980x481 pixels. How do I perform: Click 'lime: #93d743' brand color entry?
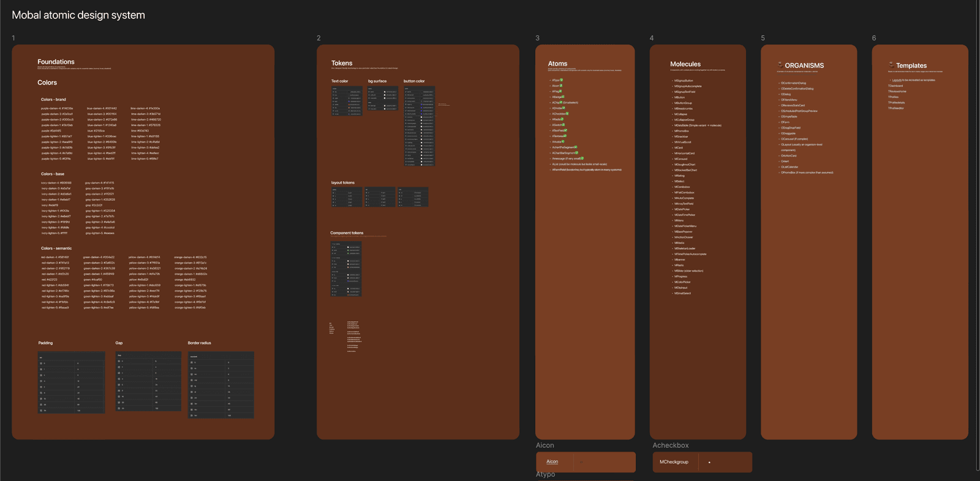pyautogui.click(x=140, y=130)
